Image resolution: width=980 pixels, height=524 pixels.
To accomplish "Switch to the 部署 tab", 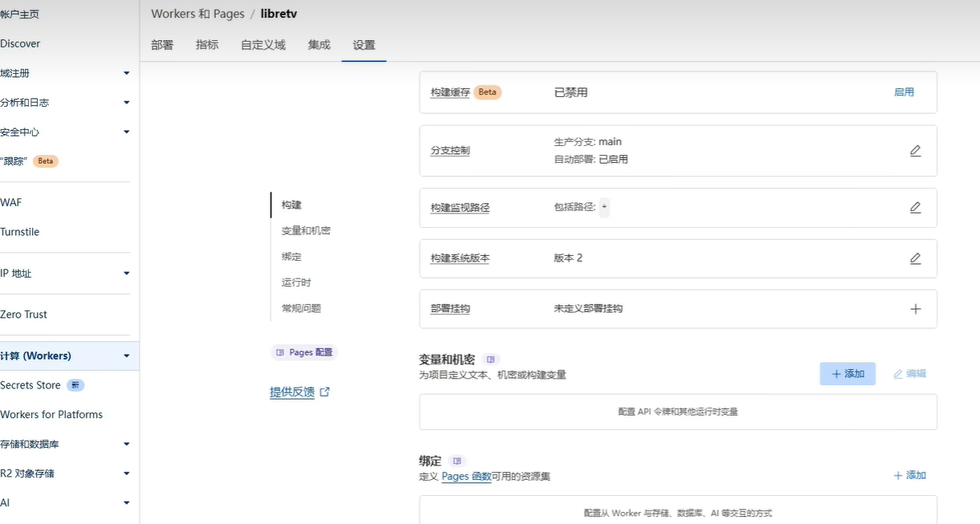I will (x=162, y=45).
